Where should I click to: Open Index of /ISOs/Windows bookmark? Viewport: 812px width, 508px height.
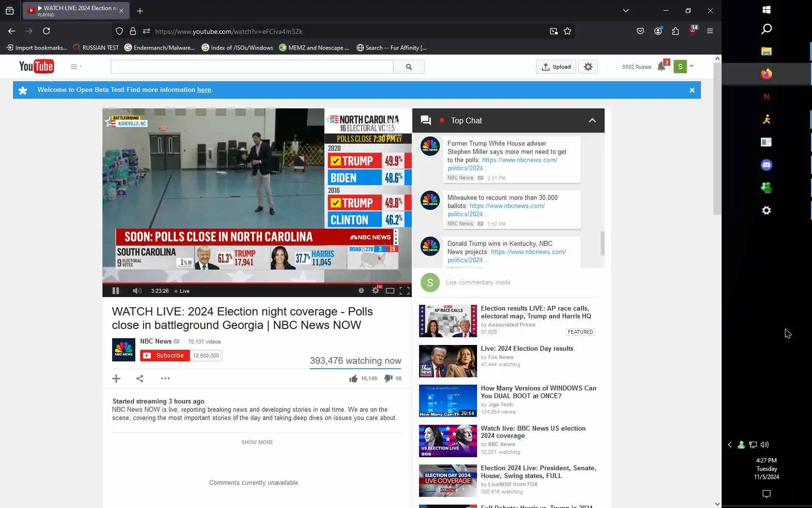tap(237, 48)
